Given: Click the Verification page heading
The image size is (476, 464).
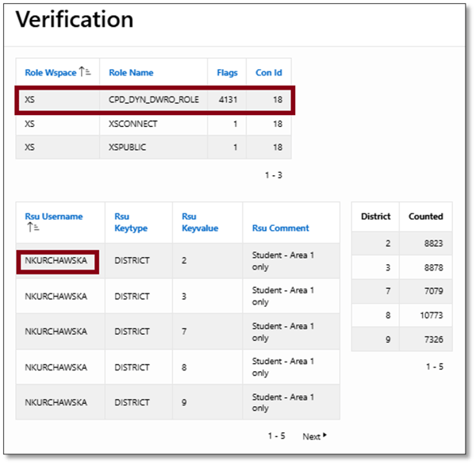Looking at the screenshot, I should tap(75, 20).
